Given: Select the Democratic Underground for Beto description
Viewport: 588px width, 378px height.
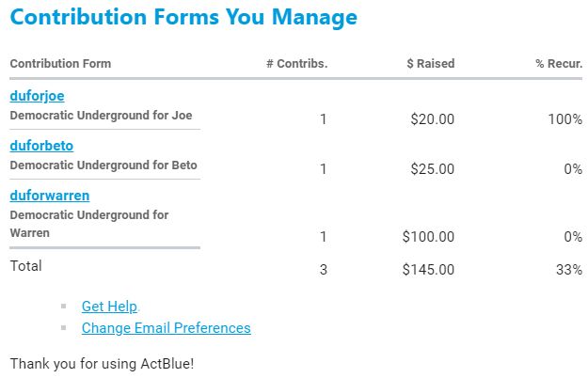Looking at the screenshot, I should click(x=103, y=165).
